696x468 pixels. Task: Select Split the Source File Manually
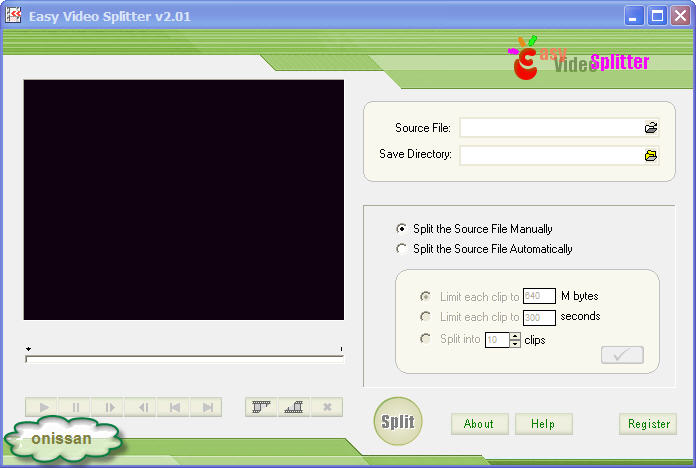pyautogui.click(x=402, y=229)
